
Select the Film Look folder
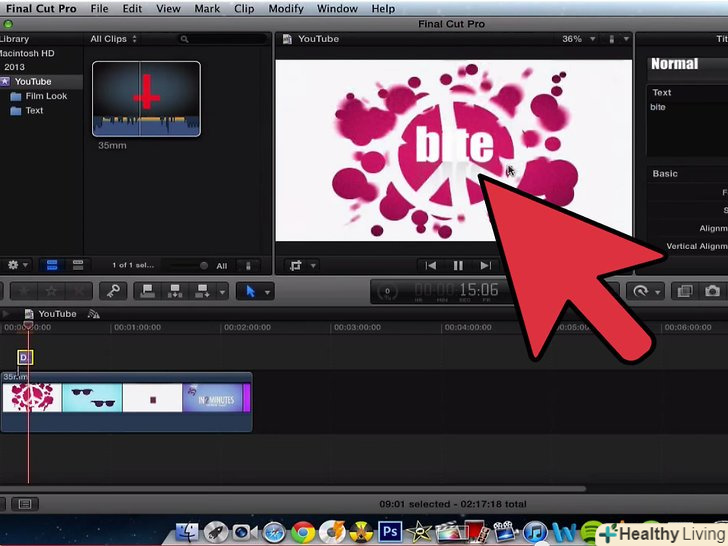pyautogui.click(x=46, y=96)
